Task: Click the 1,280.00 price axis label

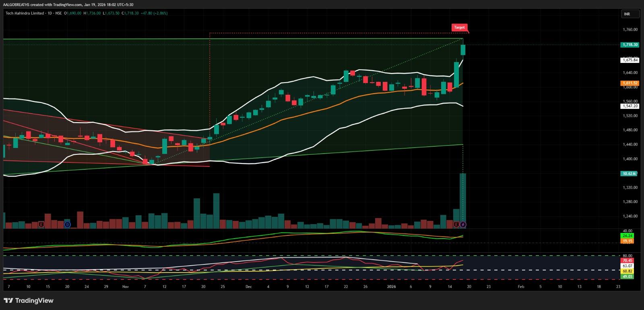Action: [630, 202]
